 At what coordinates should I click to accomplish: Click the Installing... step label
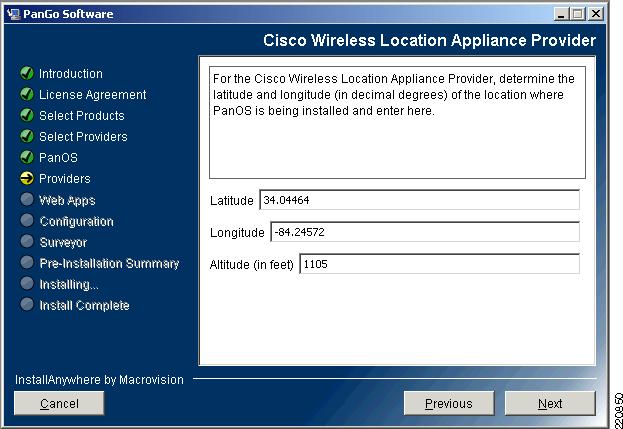tap(69, 284)
